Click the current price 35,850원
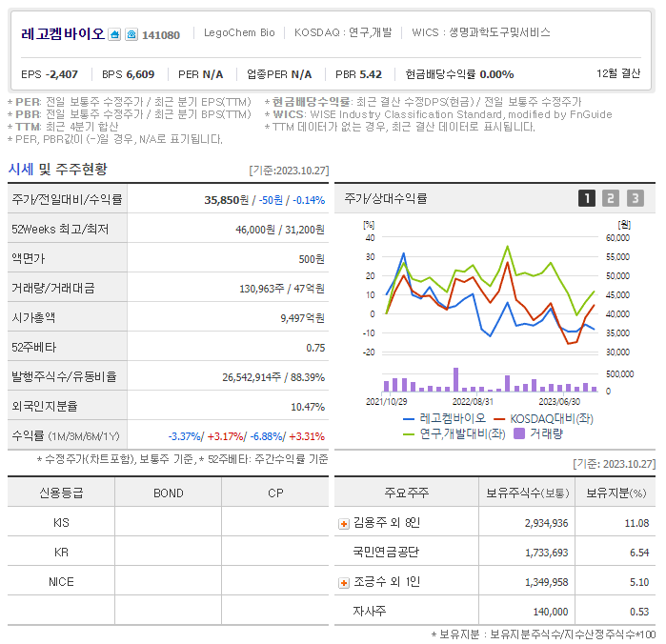666x644 pixels. 227,200
